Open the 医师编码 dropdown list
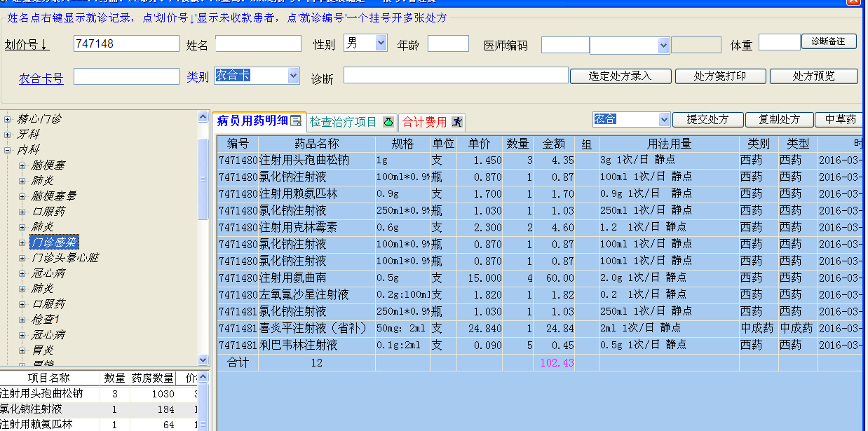This screenshot has height=431, width=868. (665, 45)
